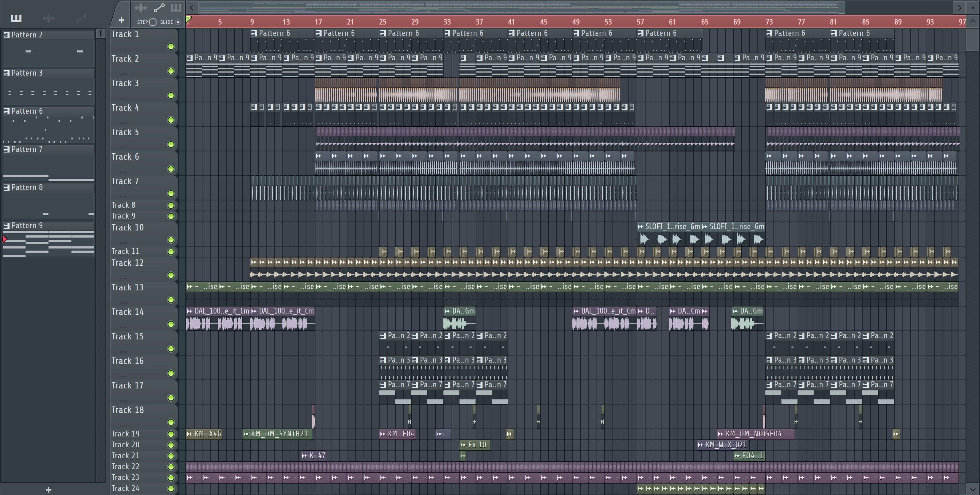Mute Track 3 with its green LED

[x=171, y=96]
